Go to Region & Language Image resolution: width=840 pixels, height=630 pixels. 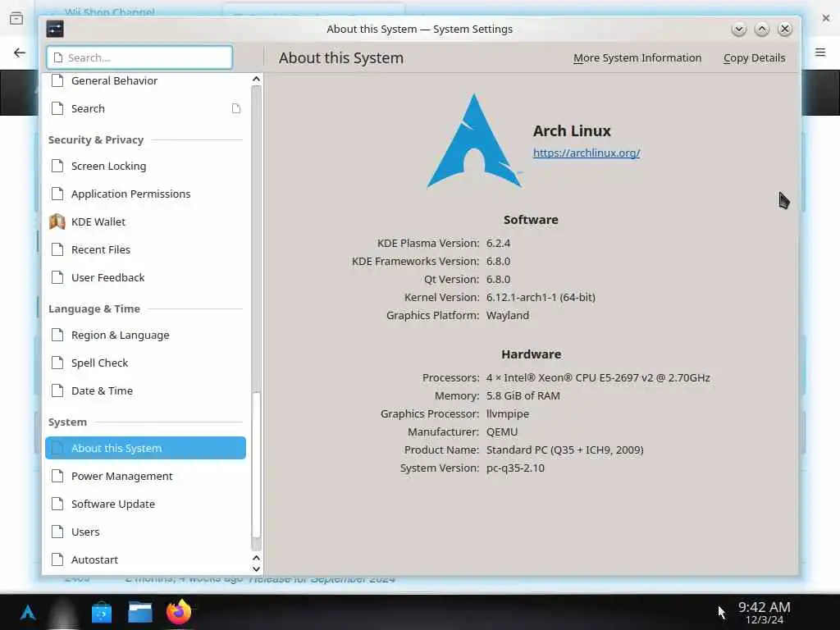pos(145,336)
